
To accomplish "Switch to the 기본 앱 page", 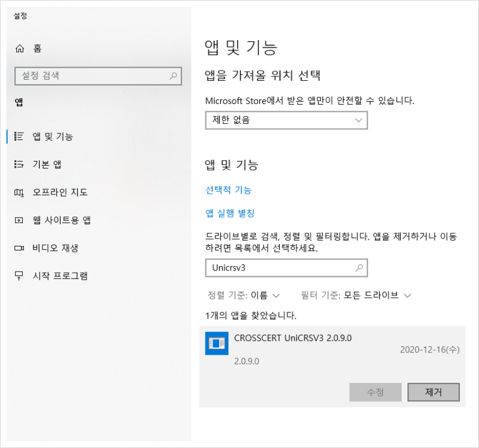I will (42, 164).
